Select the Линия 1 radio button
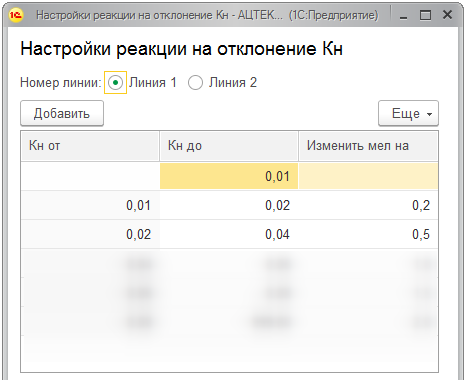The image size is (467, 380). 115,82
